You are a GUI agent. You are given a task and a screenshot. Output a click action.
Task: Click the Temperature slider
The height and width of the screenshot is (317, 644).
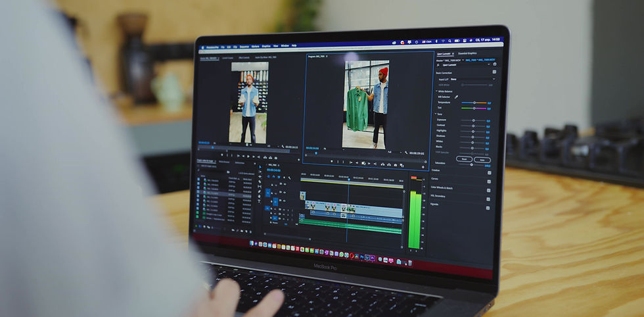pos(474,103)
